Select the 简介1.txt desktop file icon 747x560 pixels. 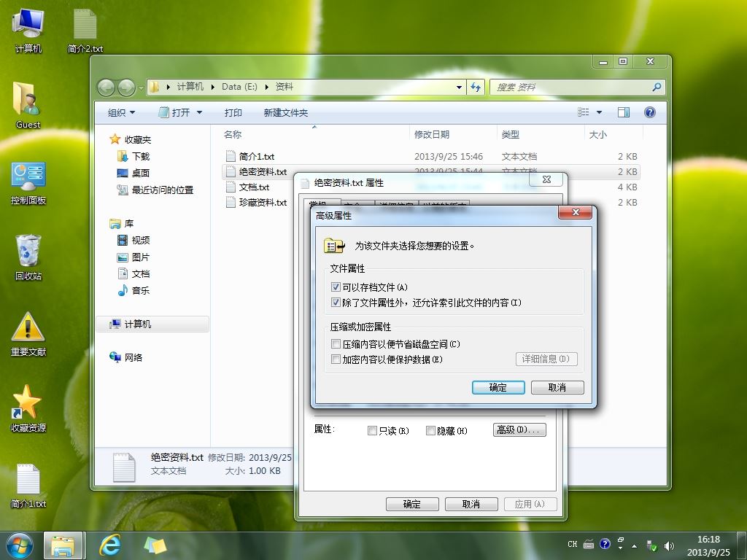coord(28,485)
